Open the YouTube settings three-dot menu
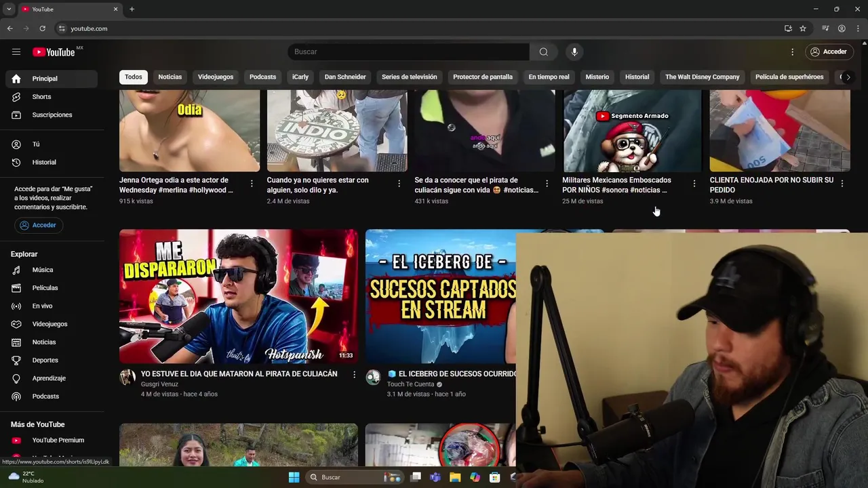This screenshot has width=868, height=488. [792, 52]
